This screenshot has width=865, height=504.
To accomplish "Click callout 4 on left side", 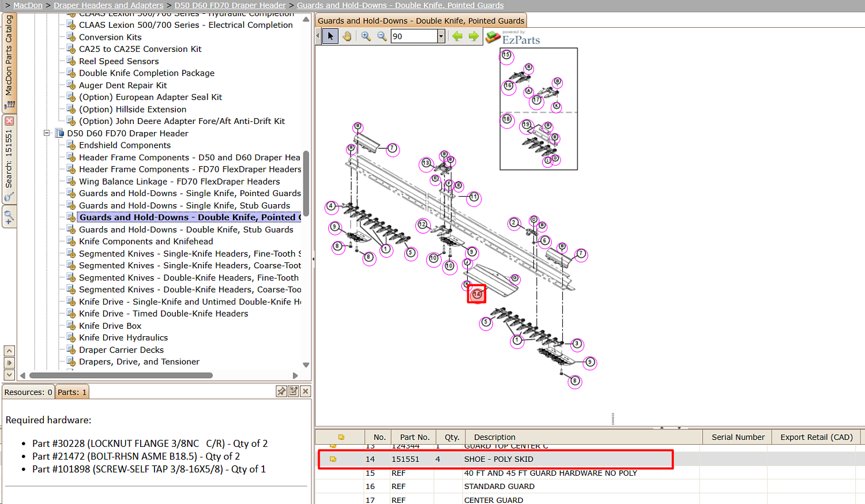I will (x=331, y=206).
